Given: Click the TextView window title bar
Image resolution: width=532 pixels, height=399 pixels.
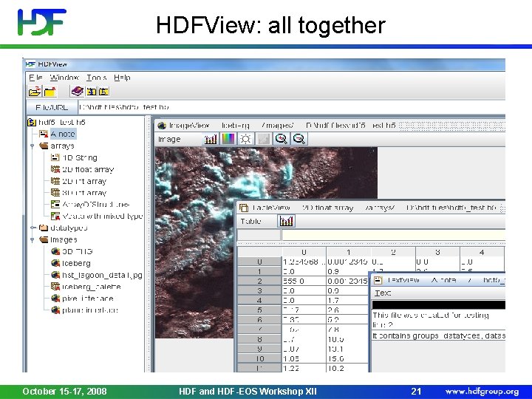Looking at the screenshot, I should (438, 280).
